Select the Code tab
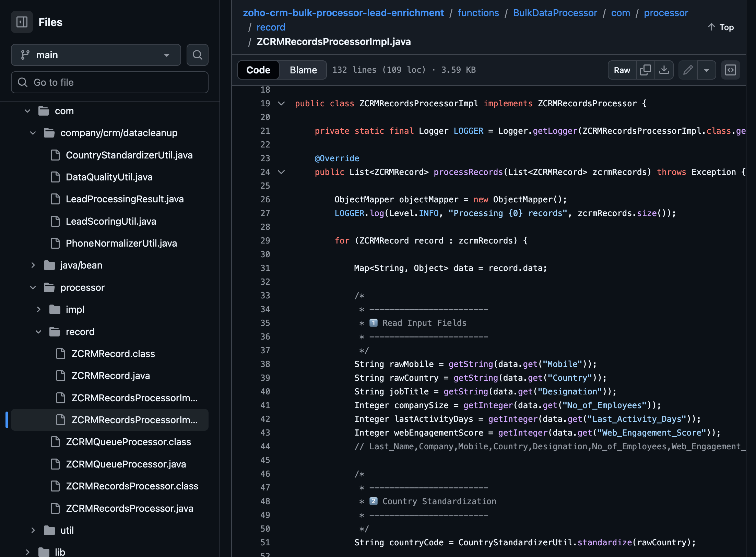 (258, 70)
